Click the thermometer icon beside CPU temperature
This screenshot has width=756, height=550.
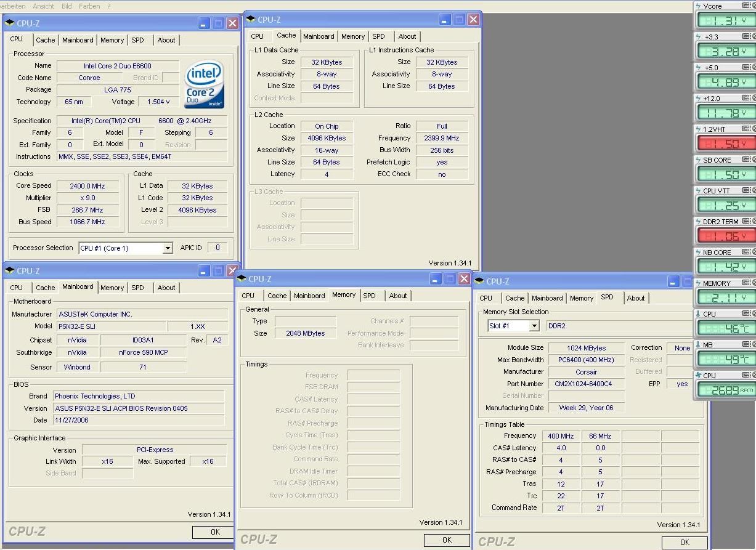[x=698, y=314]
